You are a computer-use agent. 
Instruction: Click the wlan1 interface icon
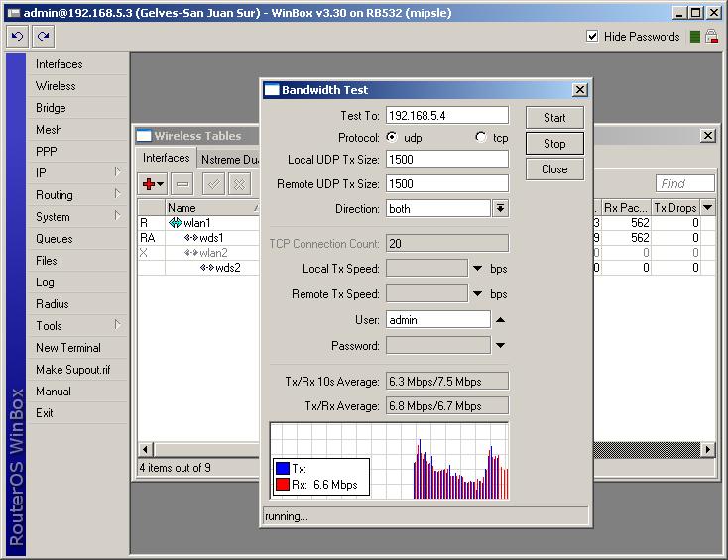(175, 223)
